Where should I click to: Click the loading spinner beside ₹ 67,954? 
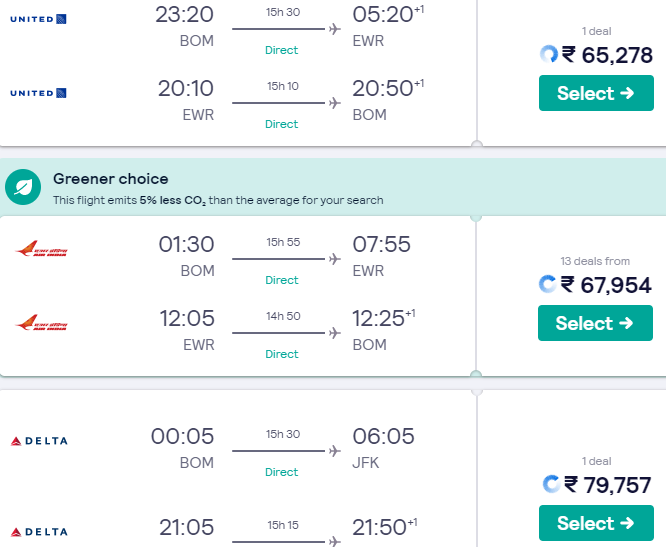coord(547,285)
